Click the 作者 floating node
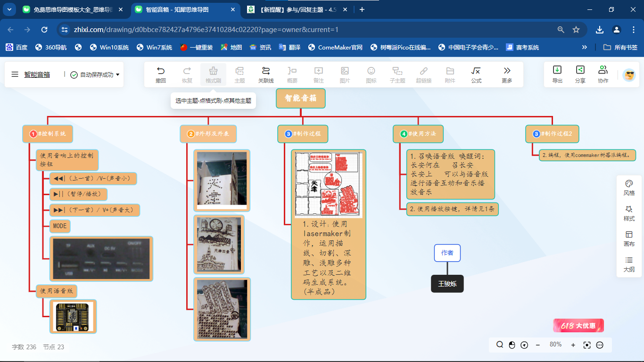 tap(447, 253)
